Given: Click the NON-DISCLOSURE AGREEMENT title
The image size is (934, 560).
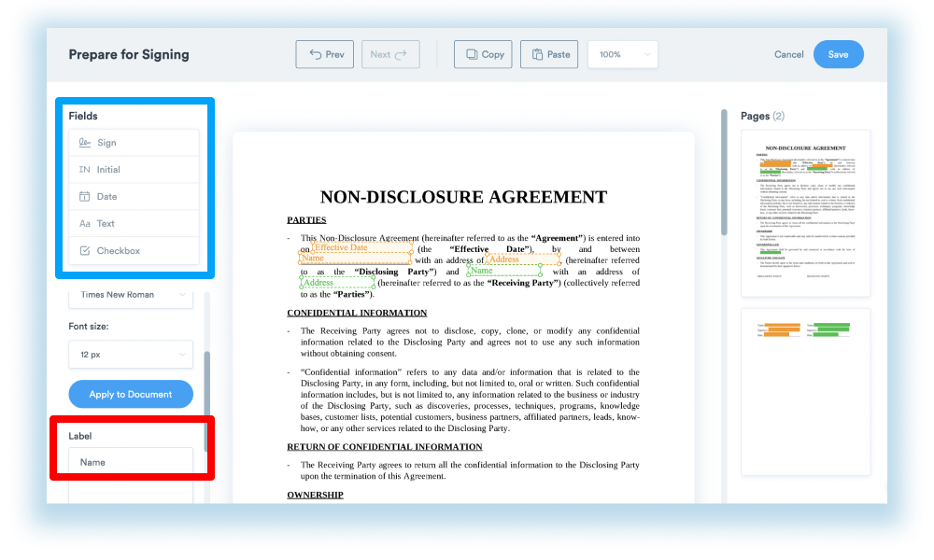Looking at the screenshot, I should 463,197.
